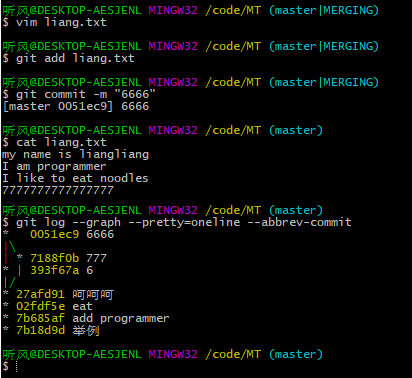Click commit hash 393f67a in the graph
This screenshot has height=378, width=412.
pos(55,270)
